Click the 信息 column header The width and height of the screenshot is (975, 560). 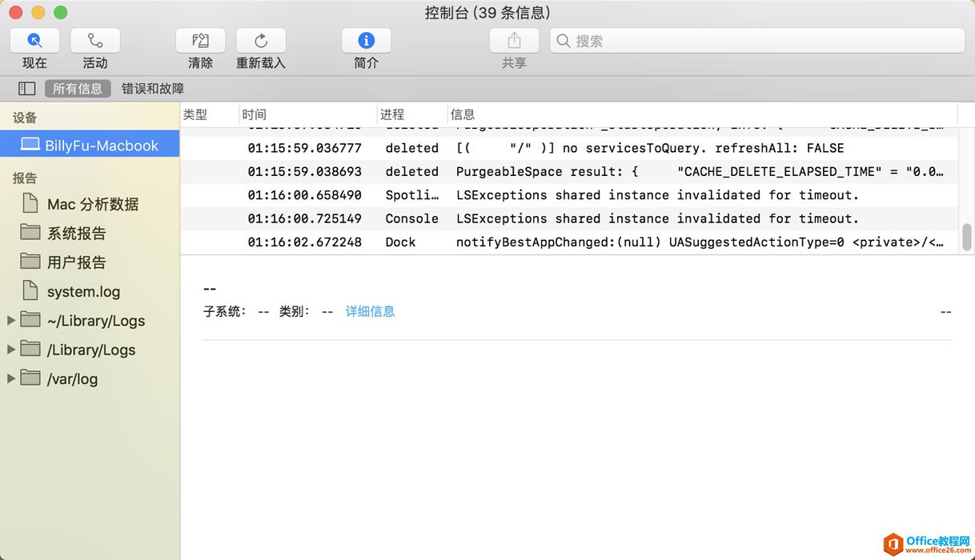click(x=702, y=114)
